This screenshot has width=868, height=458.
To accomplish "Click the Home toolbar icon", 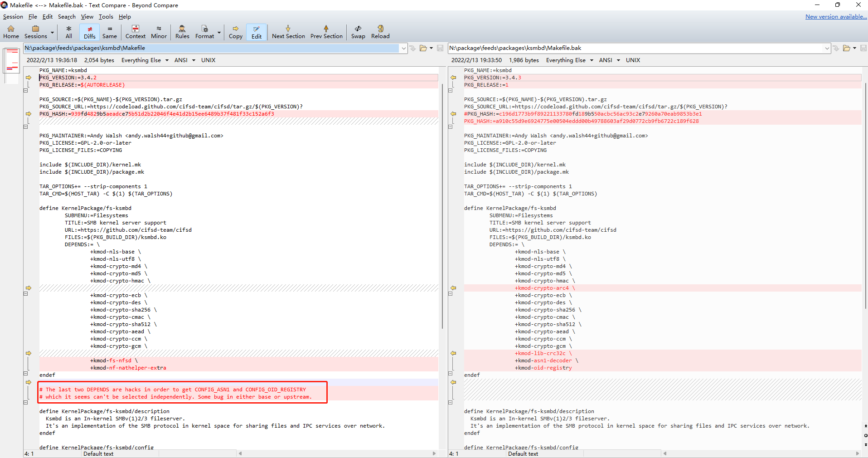I will pyautogui.click(x=11, y=32).
